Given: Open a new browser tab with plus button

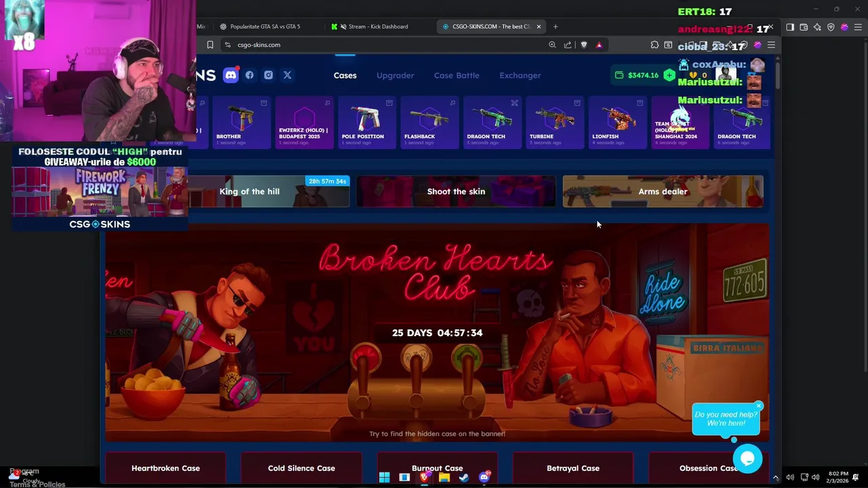Looking at the screenshot, I should pos(555,26).
